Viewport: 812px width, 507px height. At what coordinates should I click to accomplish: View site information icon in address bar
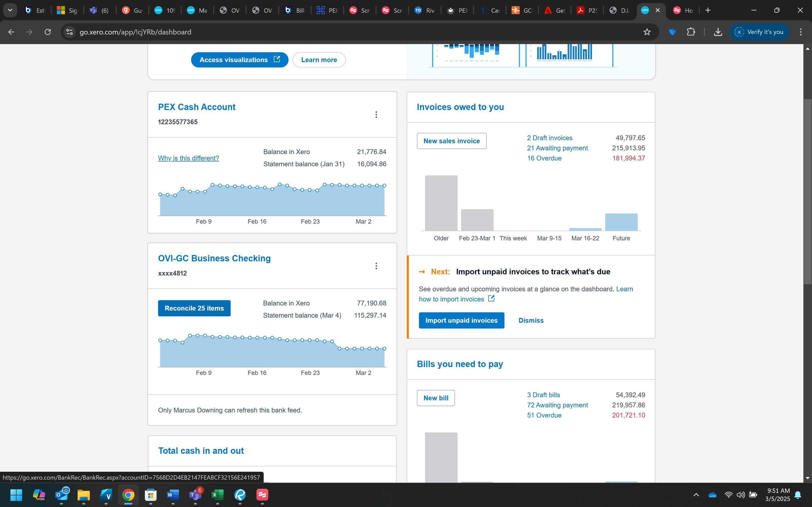point(70,32)
